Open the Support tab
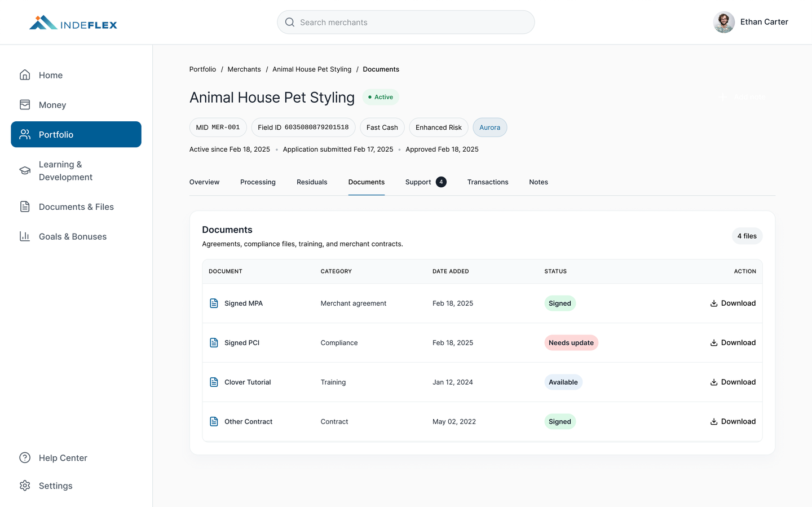Viewport: 812px width, 507px height. (426, 182)
